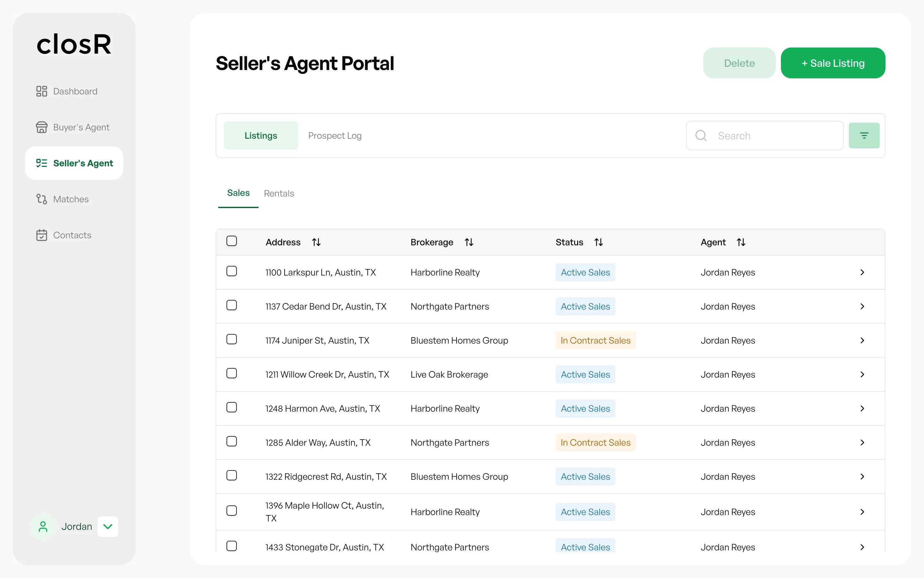This screenshot has width=924, height=578.
Task: Select the Sales tab
Action: click(x=238, y=193)
